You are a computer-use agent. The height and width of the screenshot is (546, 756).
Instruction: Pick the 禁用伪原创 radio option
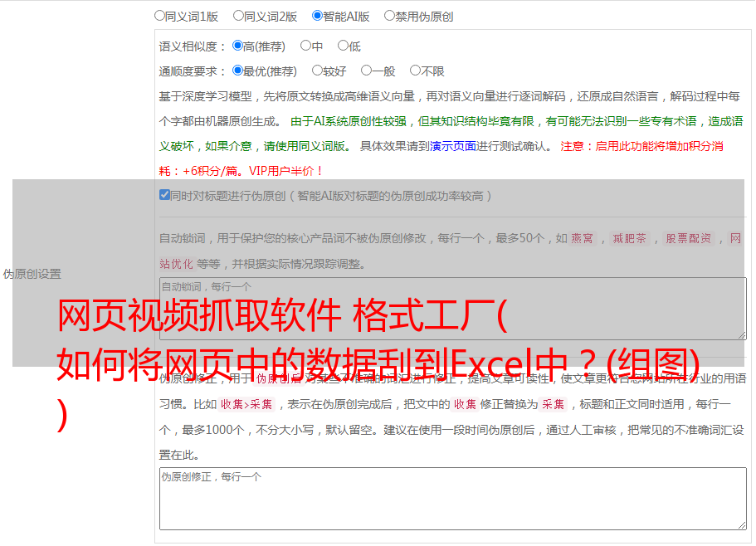[x=389, y=15]
